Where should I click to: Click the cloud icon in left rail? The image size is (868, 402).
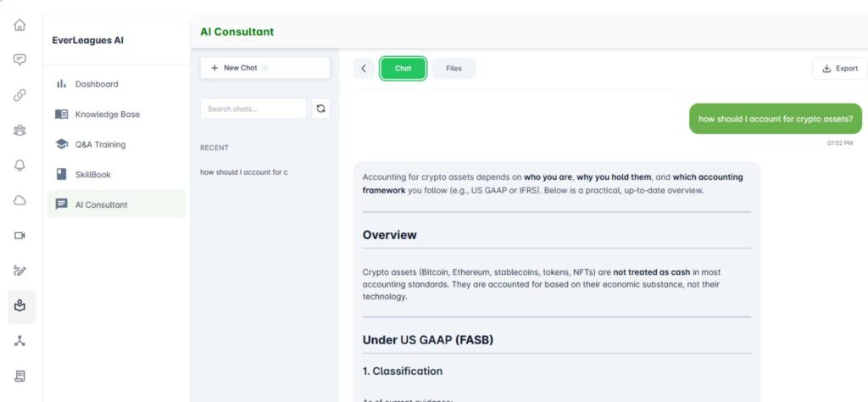pyautogui.click(x=20, y=200)
